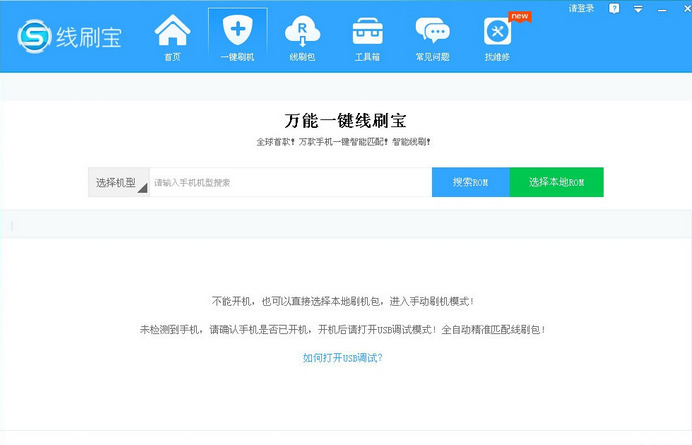Click the 未检测到手机 status text
The width and height of the screenshot is (692, 445).
coord(343,330)
